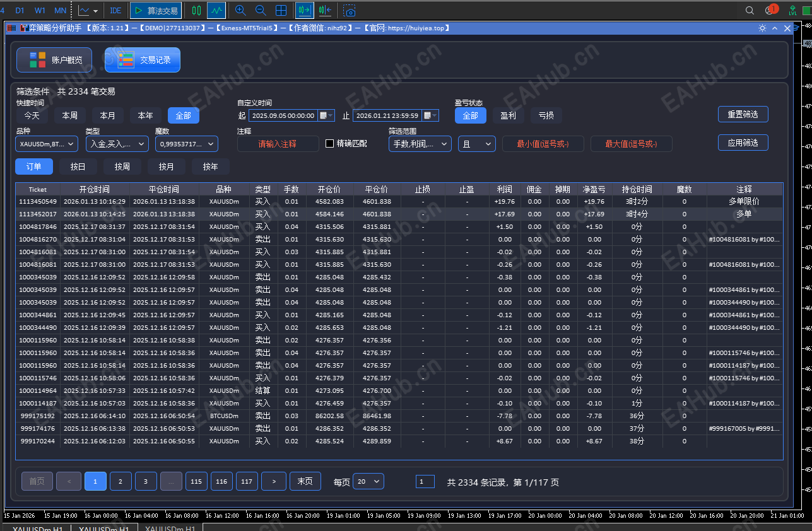Click the 最大值 maximum value input
The width and height of the screenshot is (812, 531).
(632, 144)
